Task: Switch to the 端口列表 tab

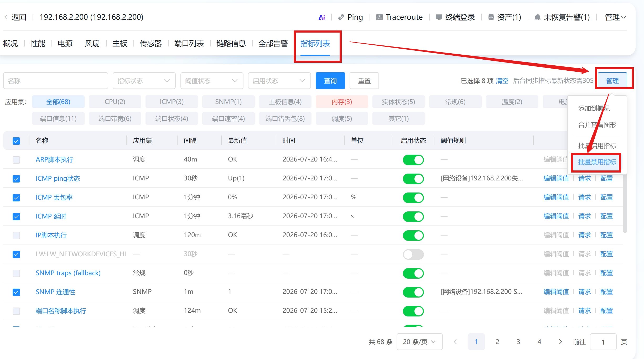Action: (x=189, y=43)
